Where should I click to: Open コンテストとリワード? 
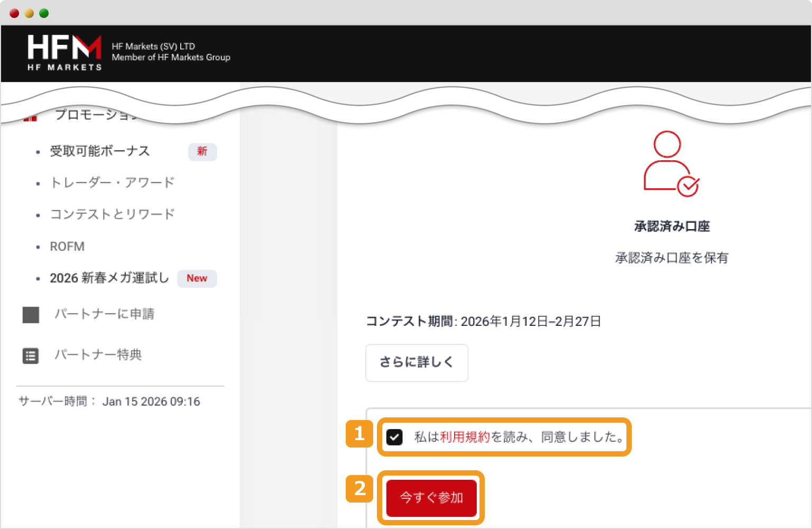[112, 214]
